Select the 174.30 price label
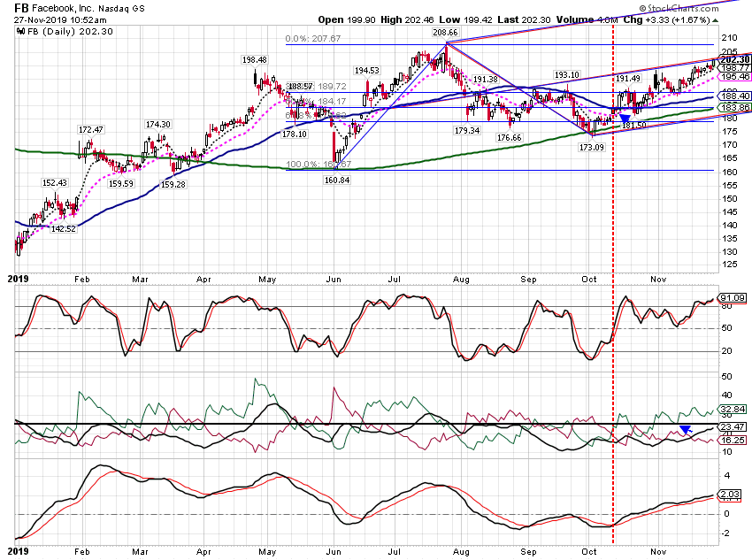752x560 pixels. 157,124
